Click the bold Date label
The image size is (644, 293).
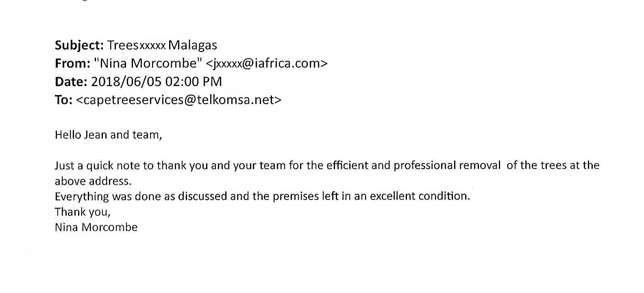point(71,82)
